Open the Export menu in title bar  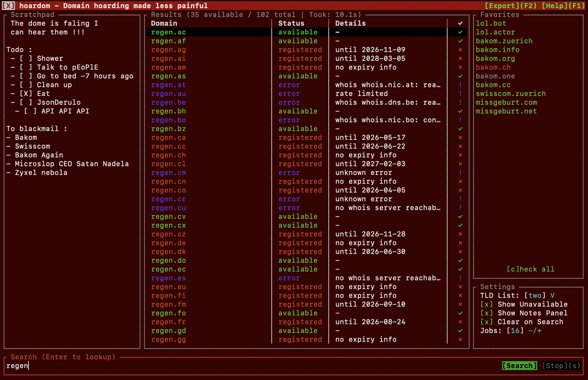511,6
